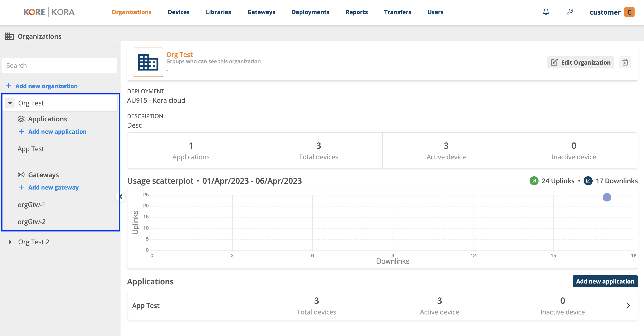Collapse the left sidebar panel
This screenshot has width=644, height=336.
click(x=120, y=197)
